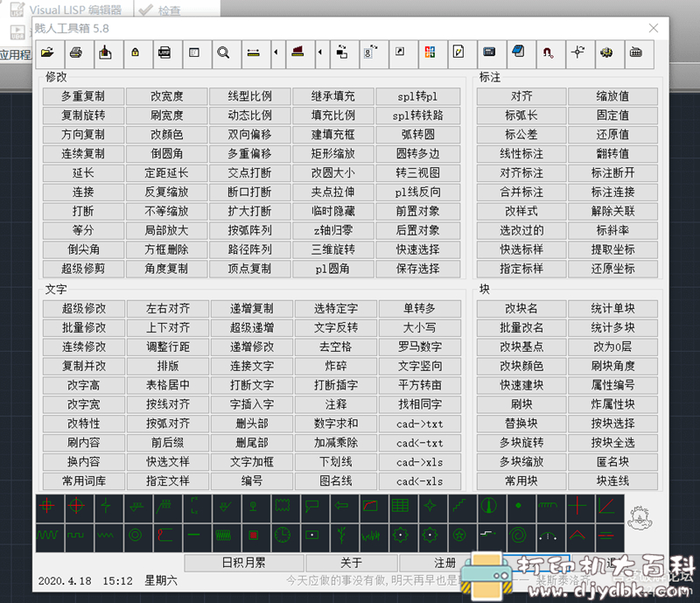The width and height of the screenshot is (700, 603).
Task: Click the 快速选择 button
Action: tap(418, 249)
